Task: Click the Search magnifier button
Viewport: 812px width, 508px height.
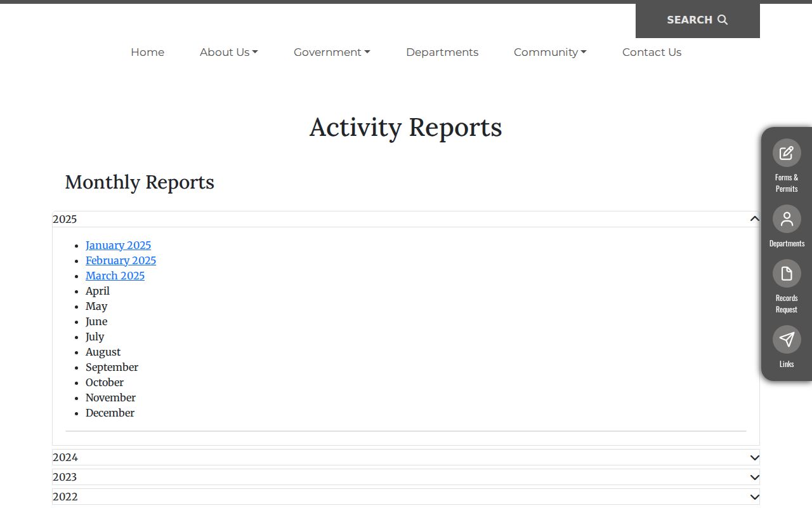Action: point(698,20)
